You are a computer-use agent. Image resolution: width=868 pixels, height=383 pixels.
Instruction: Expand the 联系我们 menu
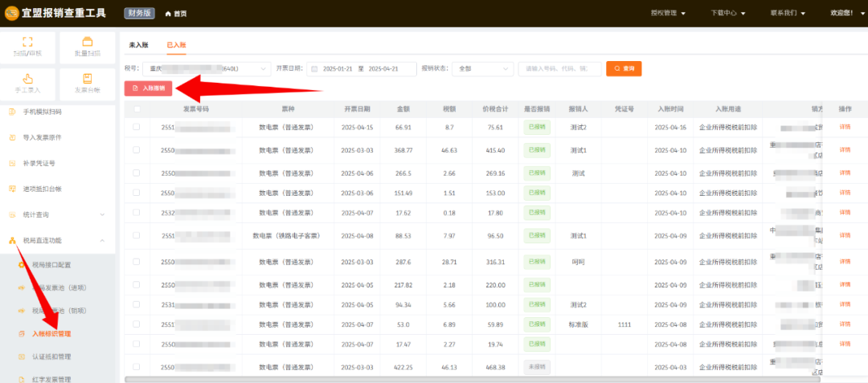pos(788,14)
